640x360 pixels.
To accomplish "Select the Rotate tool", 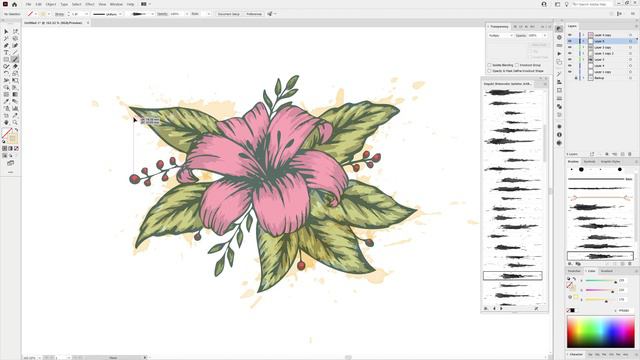I will 6,73.
